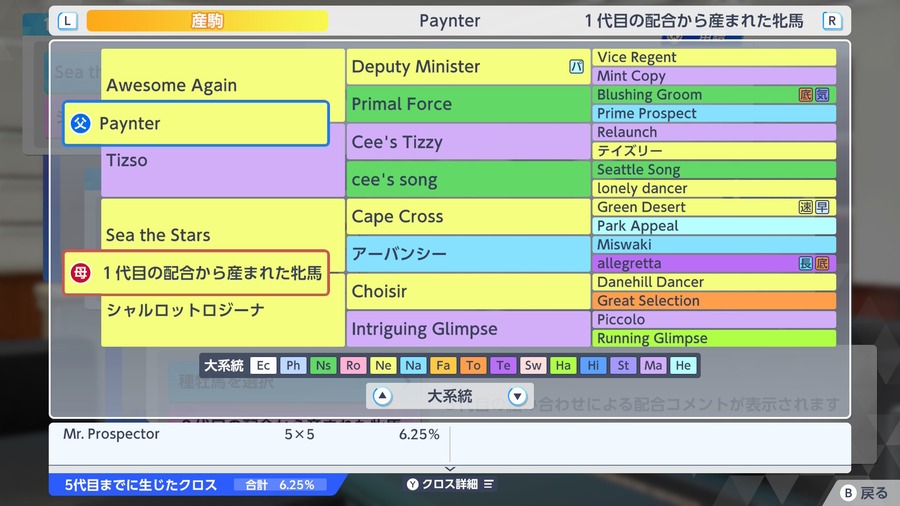Click the 気 badge on Blushing Groom
Screen dimensions: 900x506
click(822, 95)
